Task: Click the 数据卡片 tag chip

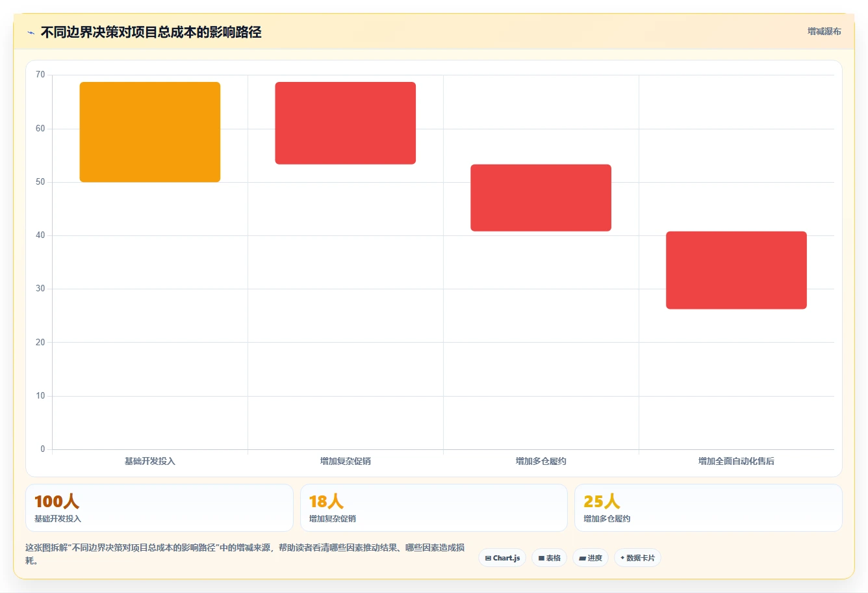Action: tap(637, 558)
